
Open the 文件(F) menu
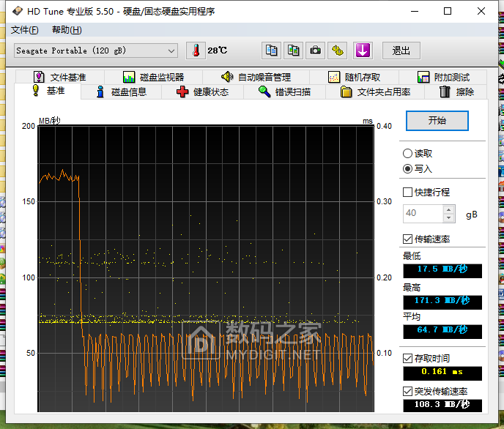pos(25,30)
